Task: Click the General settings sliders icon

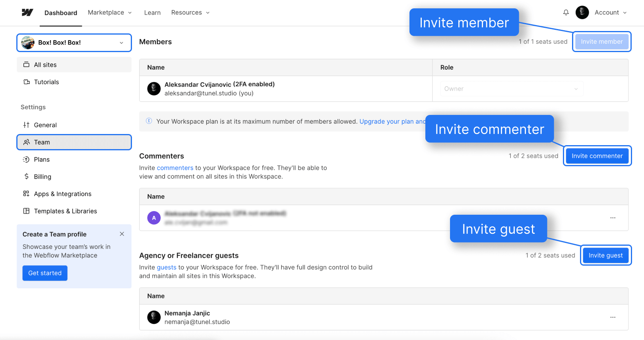Action: pos(26,125)
